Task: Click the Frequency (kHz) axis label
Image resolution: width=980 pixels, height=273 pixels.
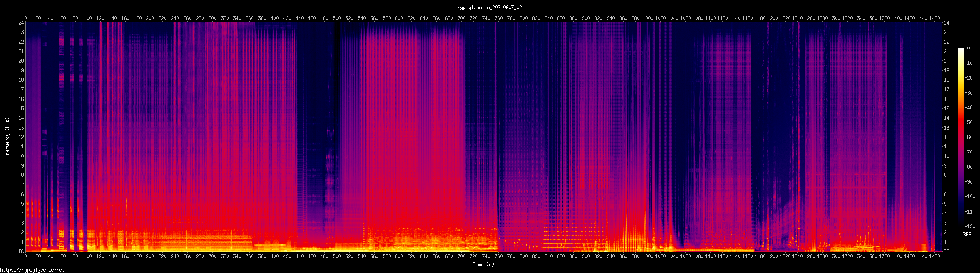Action: tap(7, 138)
